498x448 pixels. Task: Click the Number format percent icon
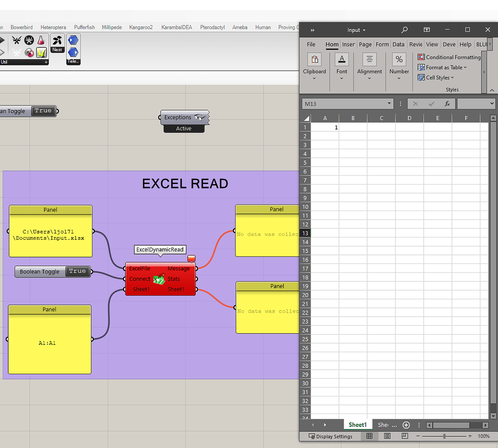399,59
